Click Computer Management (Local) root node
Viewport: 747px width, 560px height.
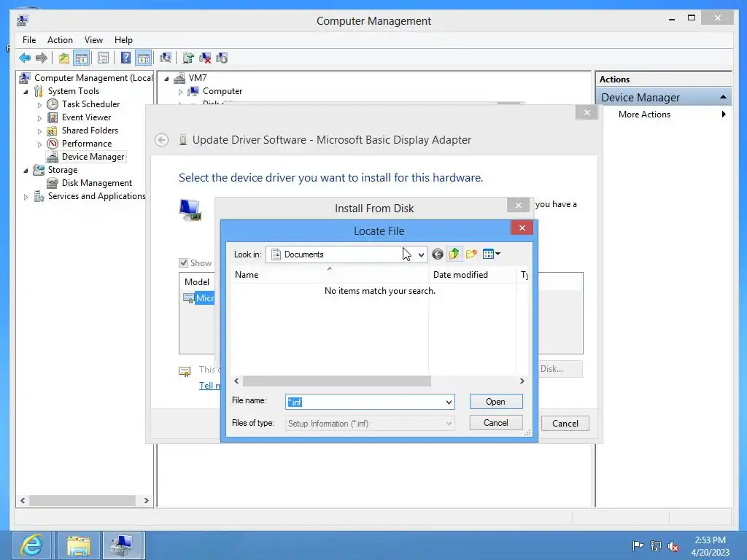(x=93, y=77)
